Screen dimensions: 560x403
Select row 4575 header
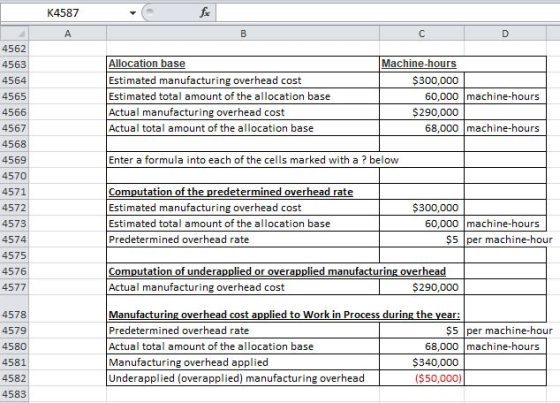pos(14,255)
